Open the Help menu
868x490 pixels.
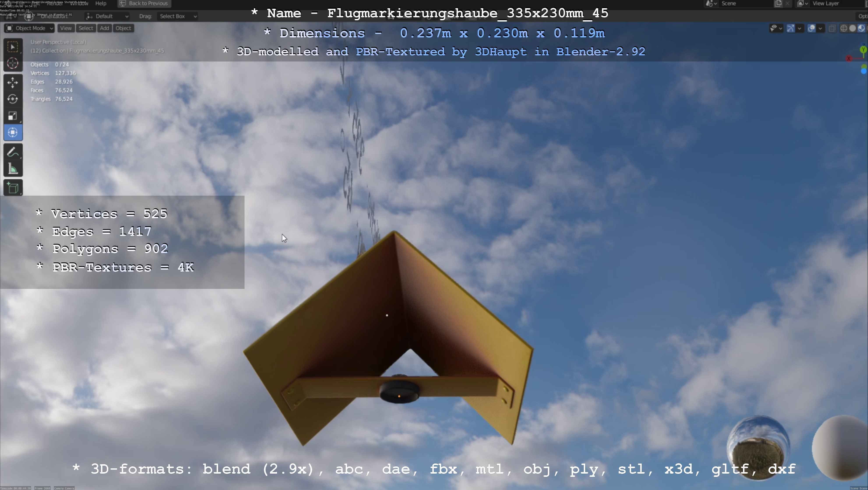tap(101, 3)
